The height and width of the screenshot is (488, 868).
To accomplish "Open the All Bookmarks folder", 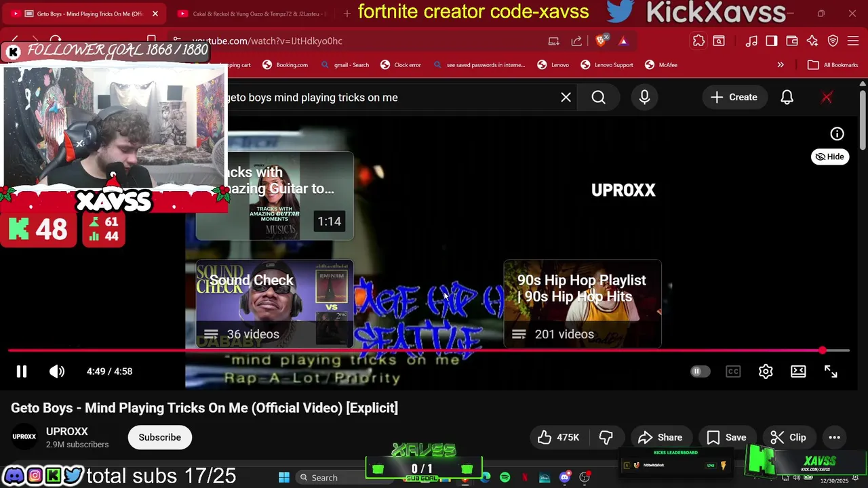I will click(833, 65).
